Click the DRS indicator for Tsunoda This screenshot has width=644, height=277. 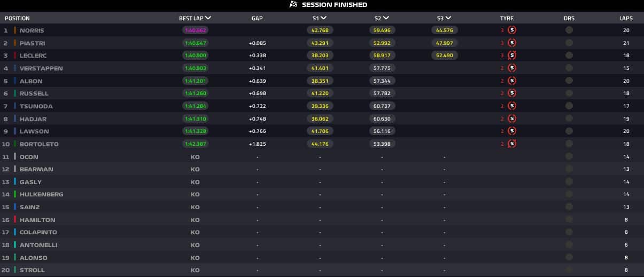click(x=569, y=106)
